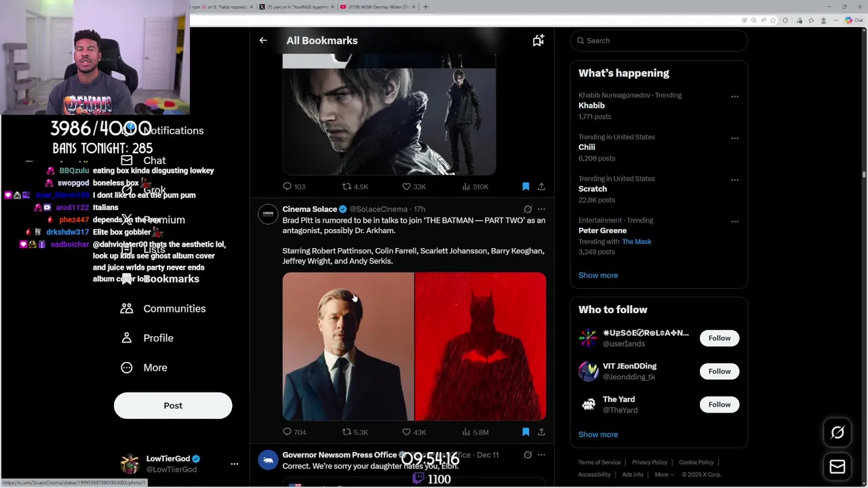This screenshot has height=488, width=868.
Task: Open More menu in the sidebar
Action: pyautogui.click(x=144, y=367)
